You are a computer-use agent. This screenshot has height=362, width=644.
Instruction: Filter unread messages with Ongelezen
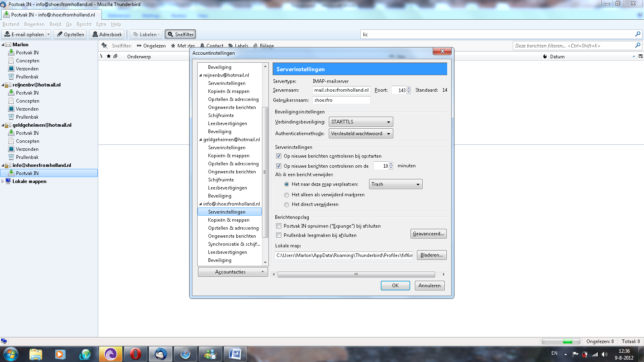[151, 46]
